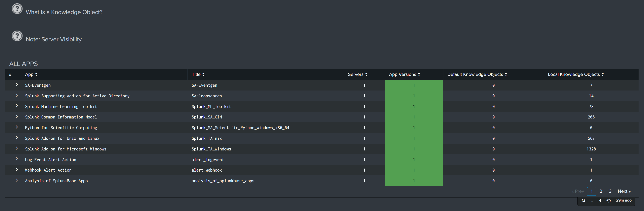Click green App Versions cell for Splunk_SA_CIM
This screenshot has height=211, width=644.
pyautogui.click(x=414, y=117)
